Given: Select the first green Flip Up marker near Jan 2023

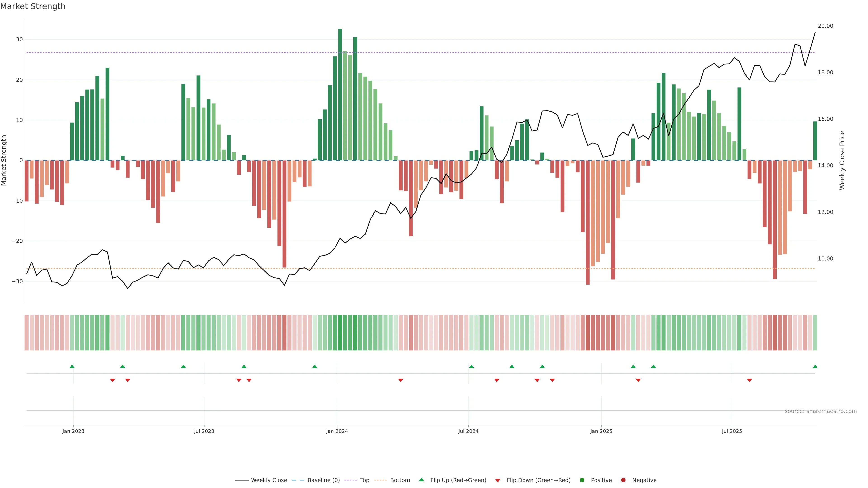Looking at the screenshot, I should (x=72, y=366).
